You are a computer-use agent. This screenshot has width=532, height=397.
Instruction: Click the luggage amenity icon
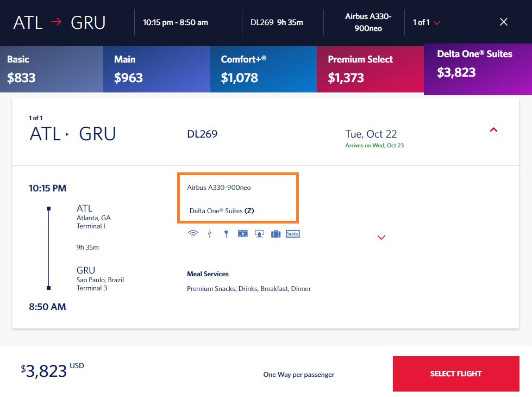(x=276, y=234)
